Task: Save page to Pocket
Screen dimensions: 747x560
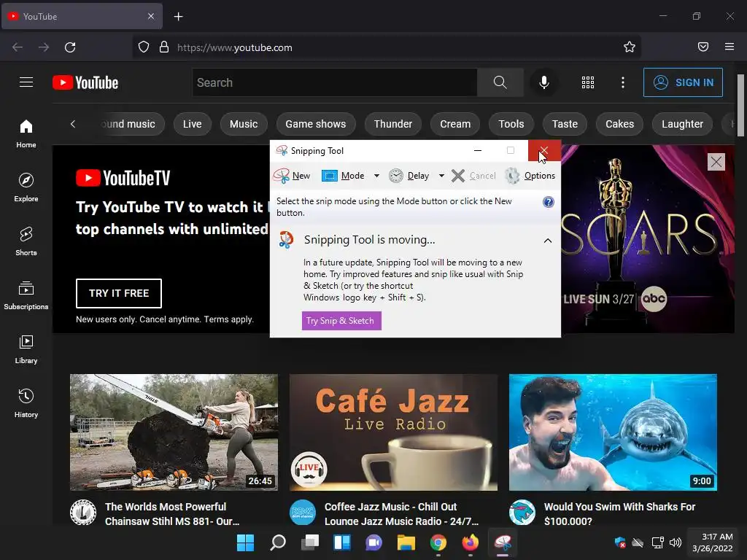Action: tap(703, 47)
